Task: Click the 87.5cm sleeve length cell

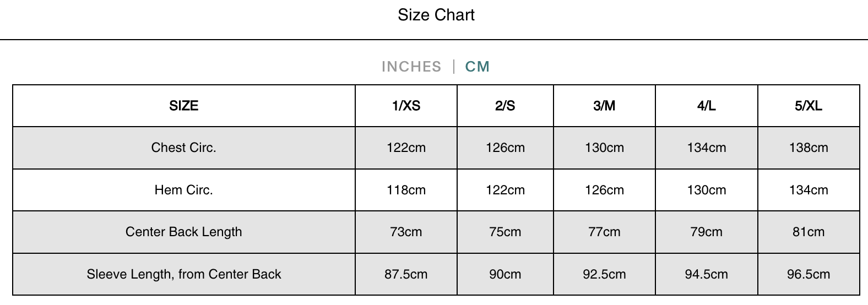Action: pos(406,274)
